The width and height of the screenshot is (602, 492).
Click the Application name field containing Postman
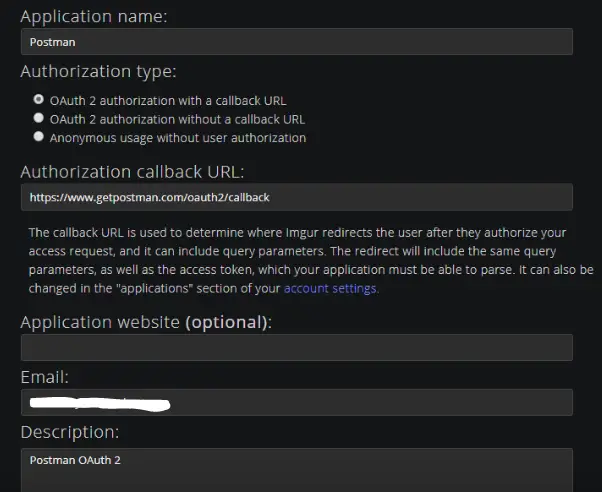point(297,41)
